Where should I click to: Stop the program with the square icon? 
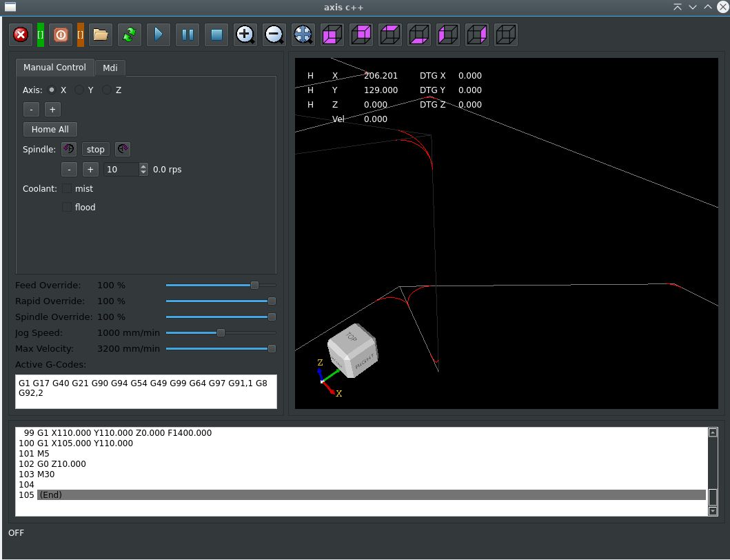pyautogui.click(x=216, y=34)
